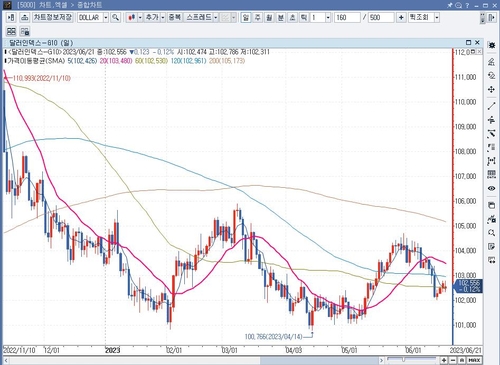Select the crosshair move tool in sidebar
Image resolution: width=500 pixels, height=365 pixels.
[491, 90]
